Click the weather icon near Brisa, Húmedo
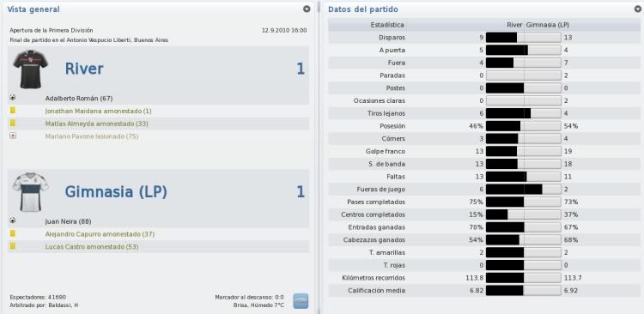 pyautogui.click(x=301, y=301)
